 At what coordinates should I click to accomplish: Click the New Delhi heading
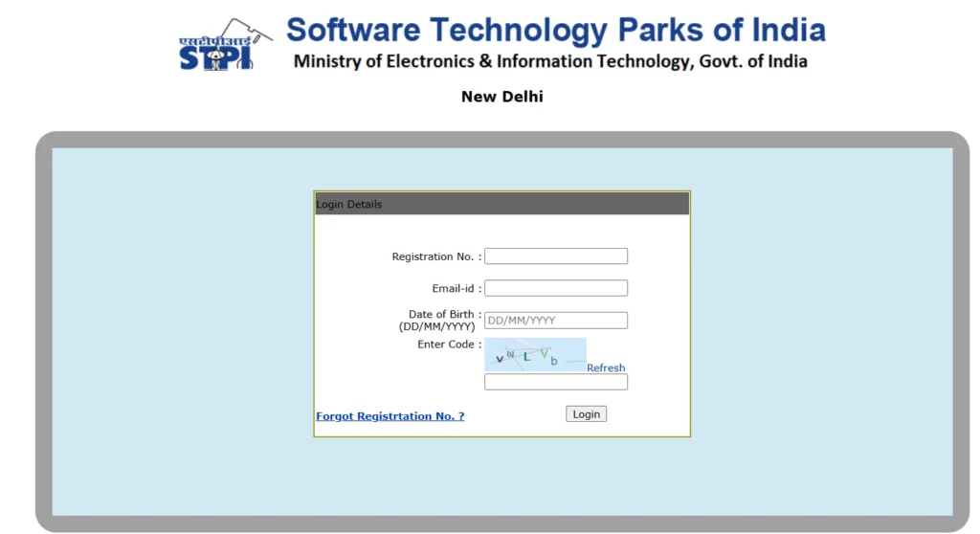pos(501,97)
